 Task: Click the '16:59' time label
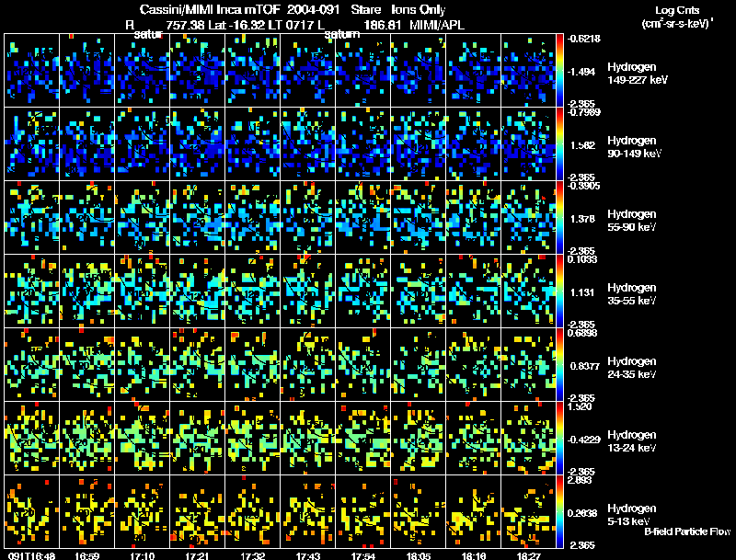point(86,555)
